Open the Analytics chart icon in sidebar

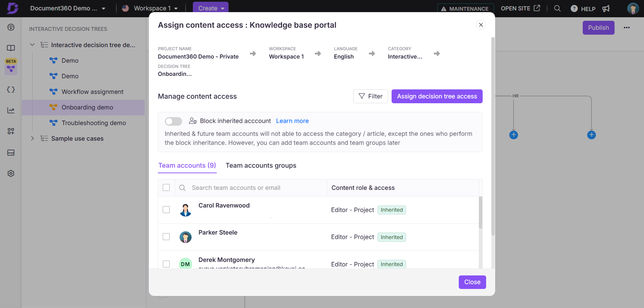click(x=11, y=110)
